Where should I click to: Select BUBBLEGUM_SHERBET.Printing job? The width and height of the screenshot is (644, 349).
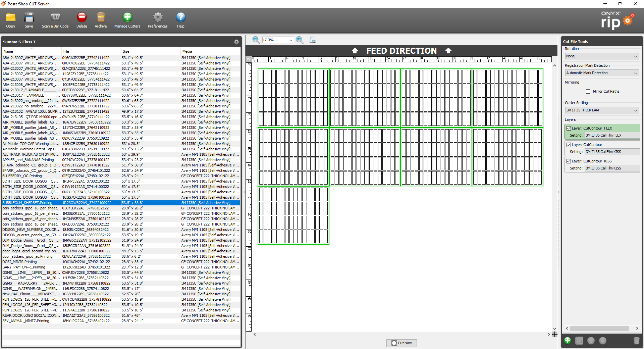(x=121, y=203)
